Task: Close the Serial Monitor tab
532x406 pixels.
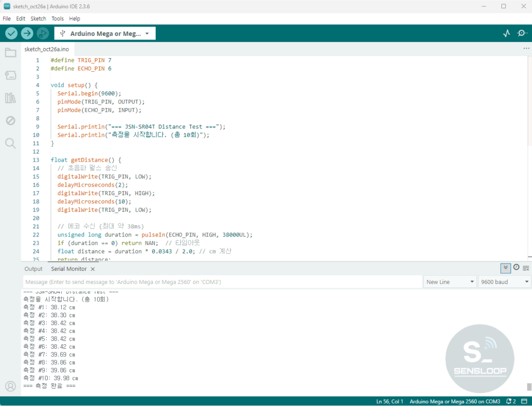Action: (x=92, y=269)
